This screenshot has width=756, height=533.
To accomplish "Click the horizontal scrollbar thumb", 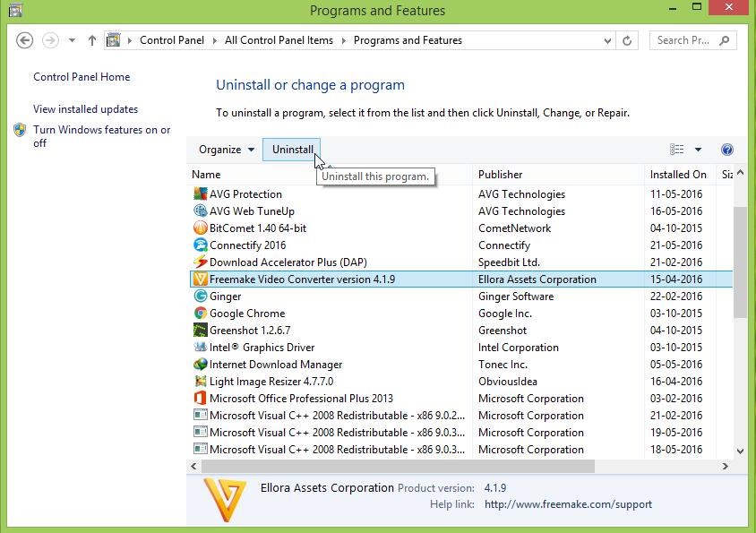I will pos(399,467).
